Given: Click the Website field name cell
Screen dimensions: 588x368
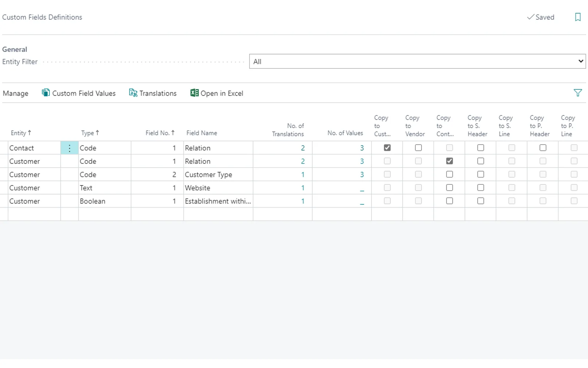Looking at the screenshot, I should coord(218,188).
